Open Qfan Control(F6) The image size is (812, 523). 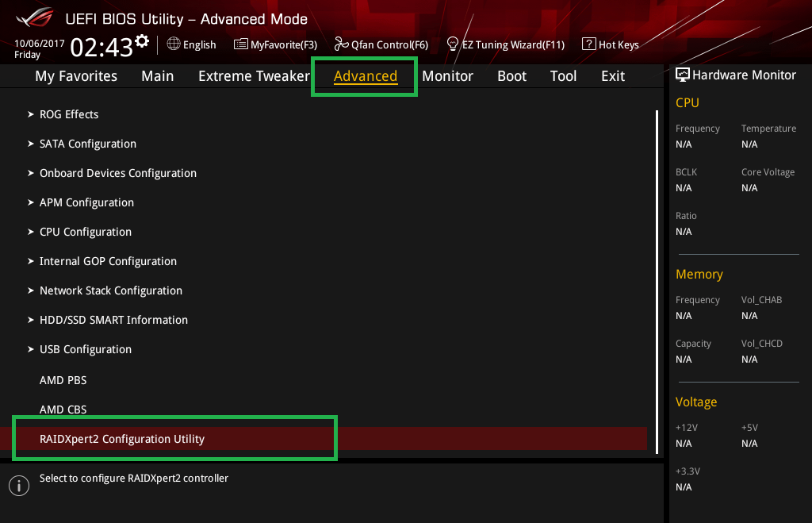pyautogui.click(x=381, y=44)
